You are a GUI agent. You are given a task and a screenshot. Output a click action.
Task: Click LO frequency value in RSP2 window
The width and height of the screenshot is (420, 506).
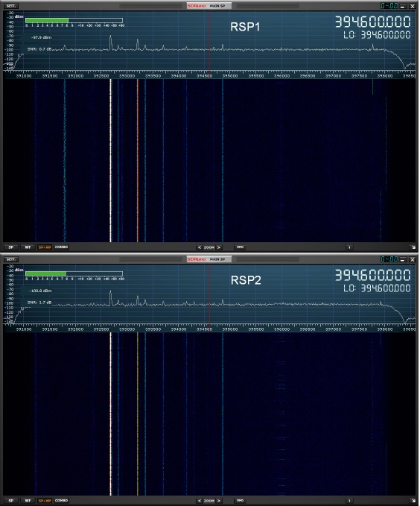point(386,288)
